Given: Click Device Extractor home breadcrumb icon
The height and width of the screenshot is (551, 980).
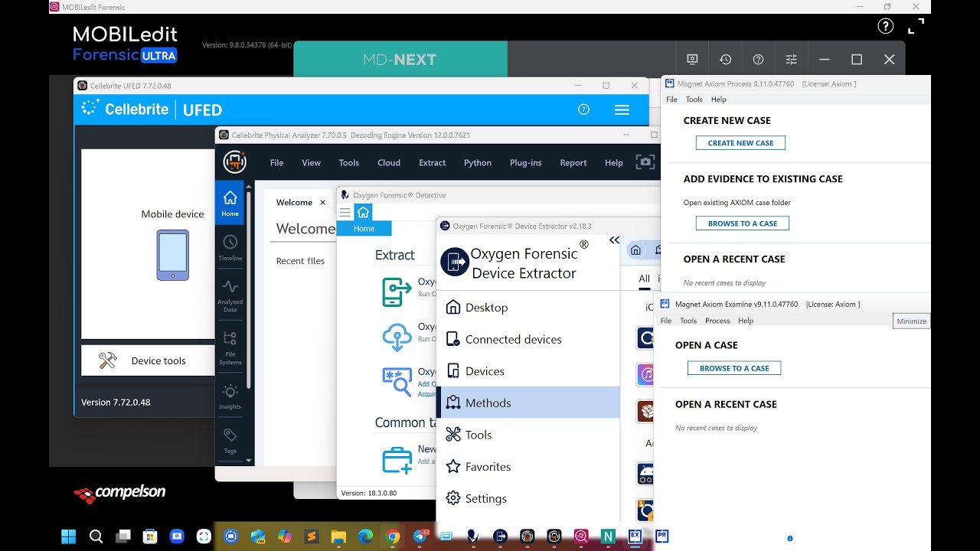Looking at the screenshot, I should (x=635, y=250).
